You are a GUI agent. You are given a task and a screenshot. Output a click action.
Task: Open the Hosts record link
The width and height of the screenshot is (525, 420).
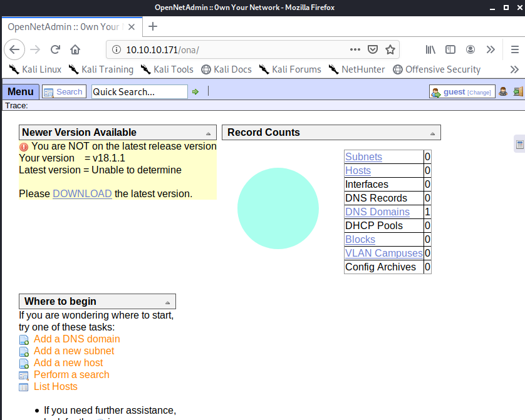point(358,170)
